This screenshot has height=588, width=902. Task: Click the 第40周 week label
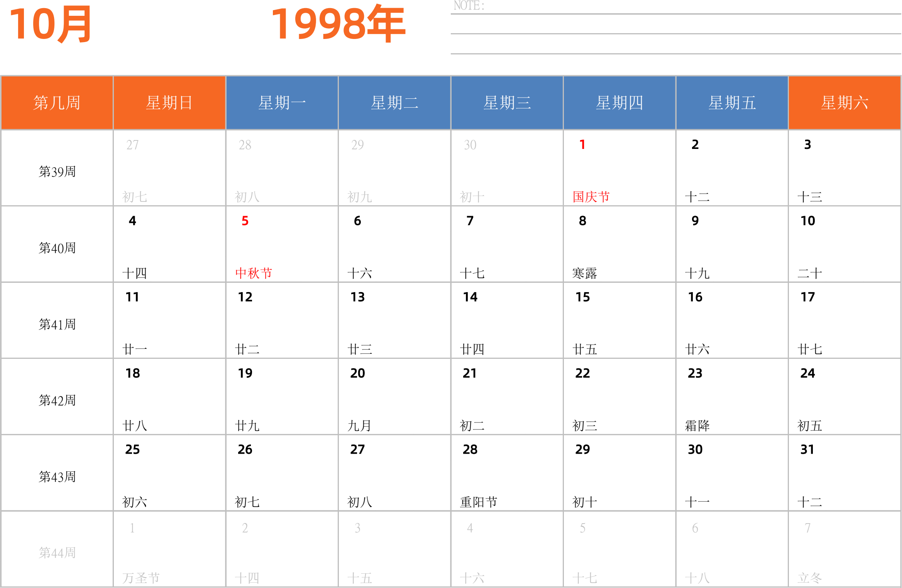pyautogui.click(x=57, y=248)
